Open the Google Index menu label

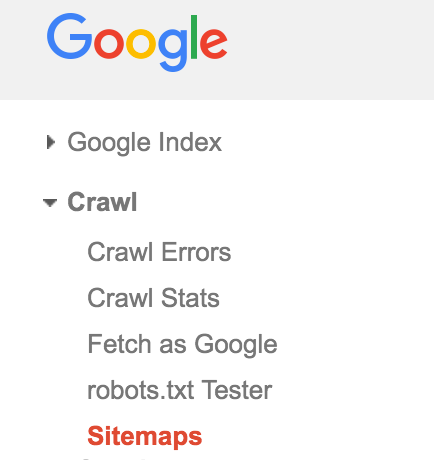(x=144, y=143)
